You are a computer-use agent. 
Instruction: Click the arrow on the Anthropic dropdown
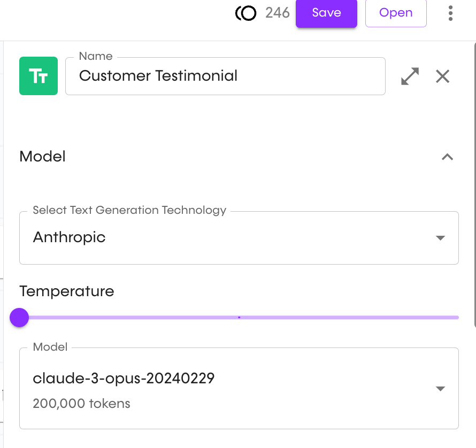coord(440,238)
